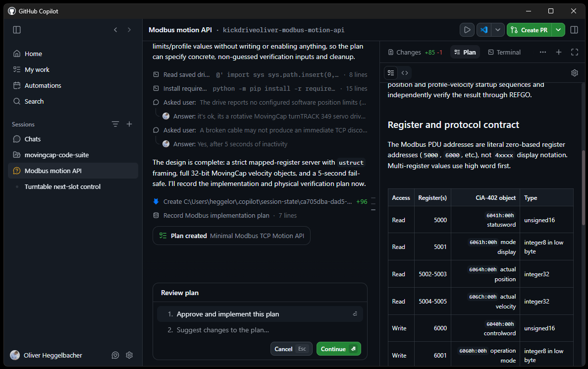This screenshot has height=369, width=588.
Task: Click the 'Review plan' heading
Action: (x=180, y=293)
